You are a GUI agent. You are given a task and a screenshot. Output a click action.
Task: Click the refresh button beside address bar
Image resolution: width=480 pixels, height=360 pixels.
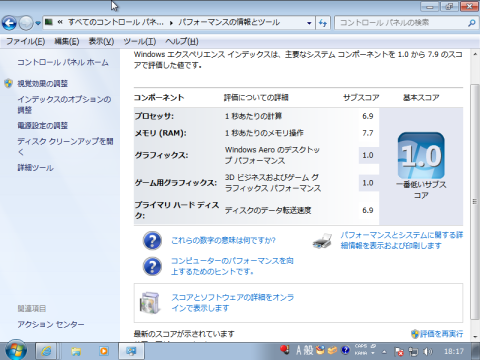click(323, 23)
